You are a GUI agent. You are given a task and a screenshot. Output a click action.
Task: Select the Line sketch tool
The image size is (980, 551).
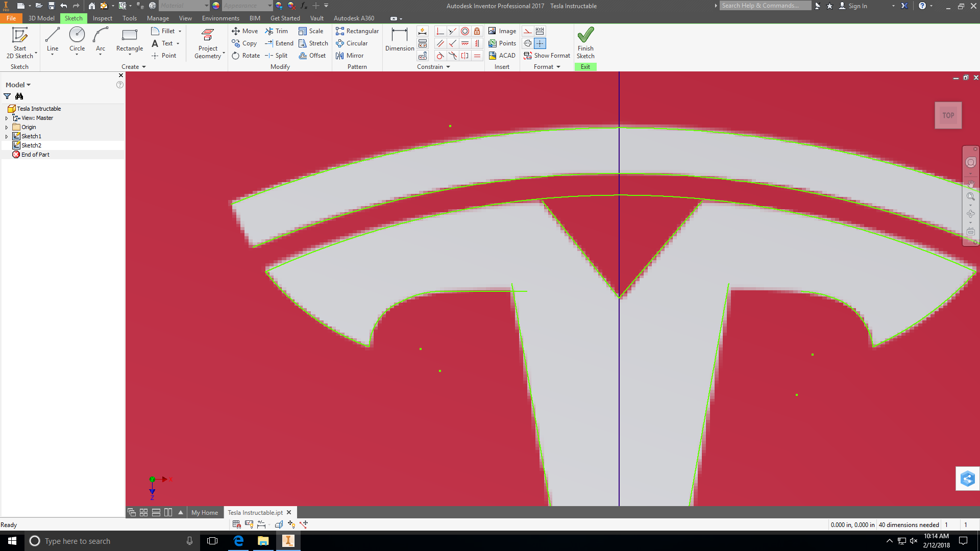point(53,40)
